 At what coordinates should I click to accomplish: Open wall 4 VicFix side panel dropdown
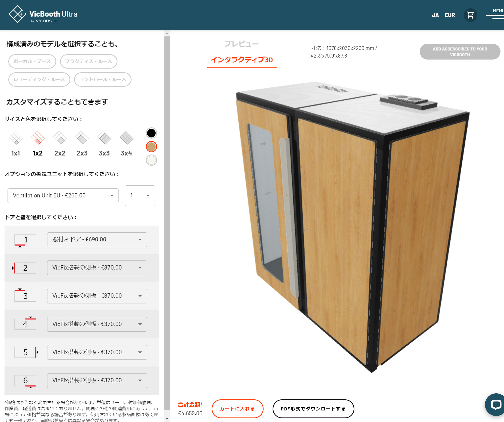pos(97,324)
